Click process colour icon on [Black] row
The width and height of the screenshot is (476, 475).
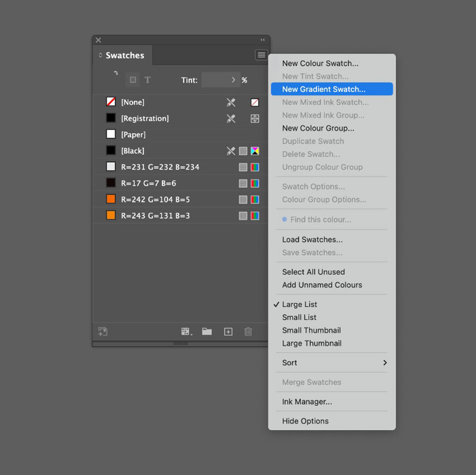[x=243, y=151]
